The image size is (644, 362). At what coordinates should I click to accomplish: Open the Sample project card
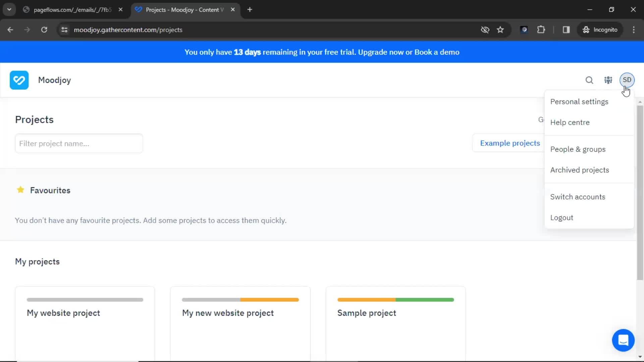(x=396, y=323)
